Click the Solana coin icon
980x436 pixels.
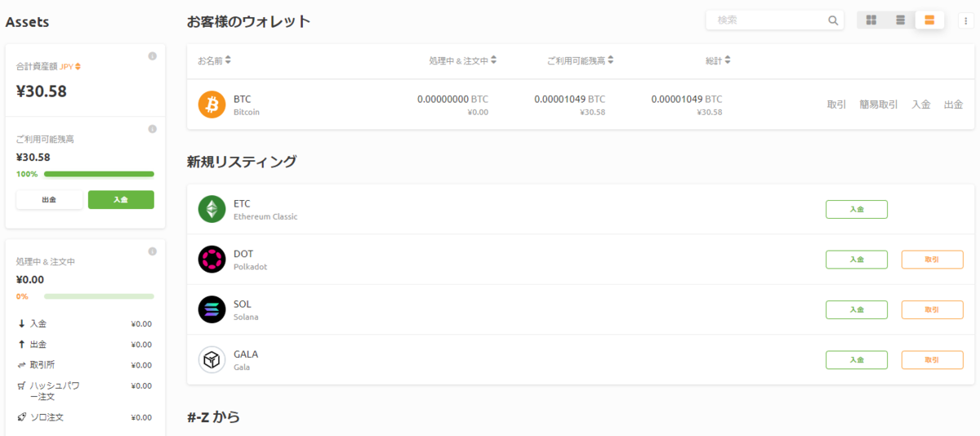[212, 309]
